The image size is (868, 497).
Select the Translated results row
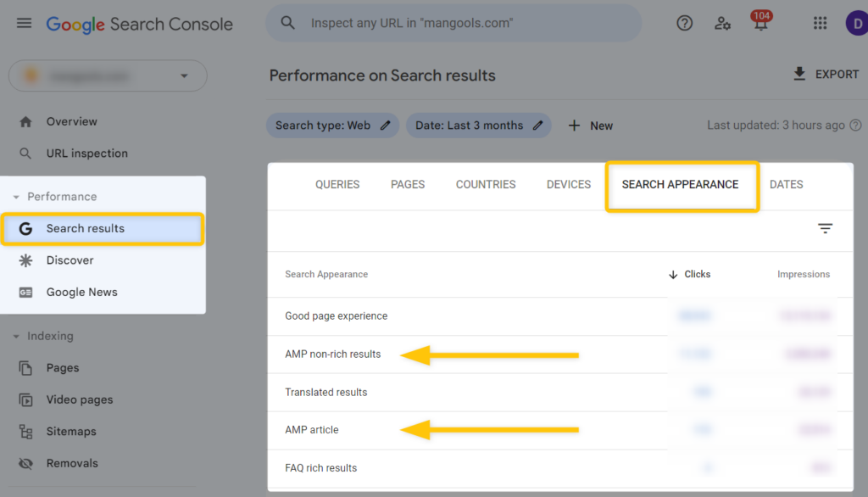click(x=560, y=393)
